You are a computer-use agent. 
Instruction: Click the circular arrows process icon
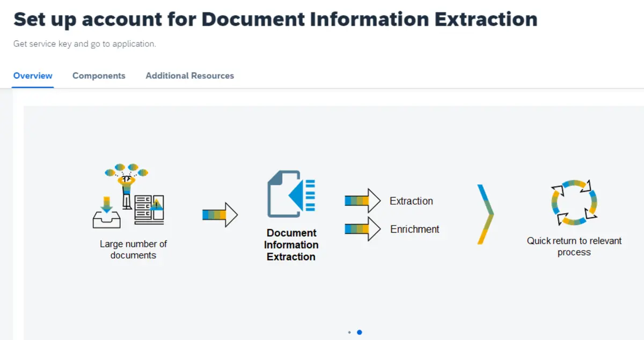point(574,202)
